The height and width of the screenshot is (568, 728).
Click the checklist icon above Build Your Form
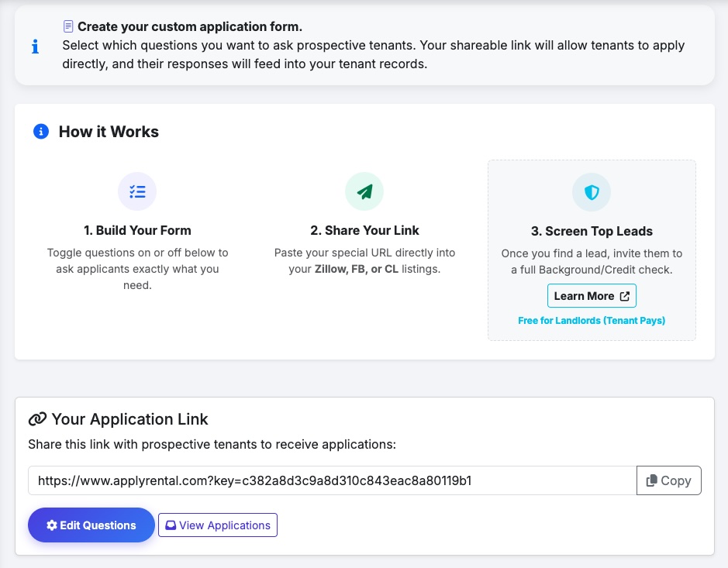pyautogui.click(x=137, y=191)
